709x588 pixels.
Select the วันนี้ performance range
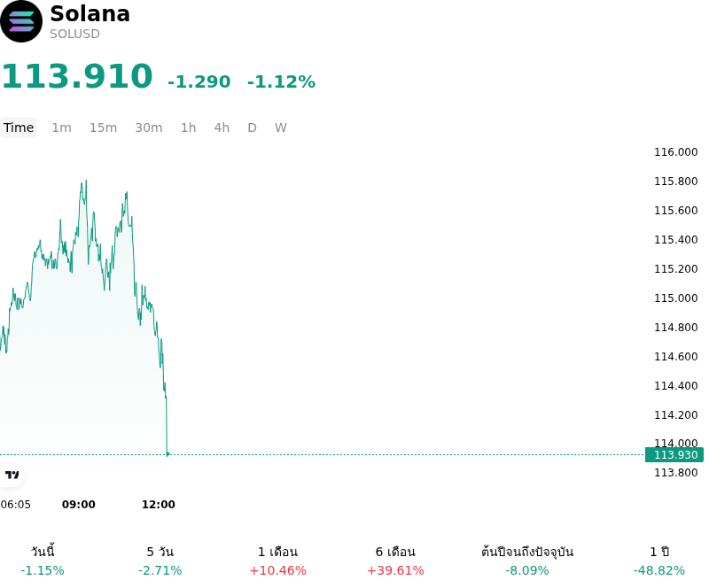43,561
